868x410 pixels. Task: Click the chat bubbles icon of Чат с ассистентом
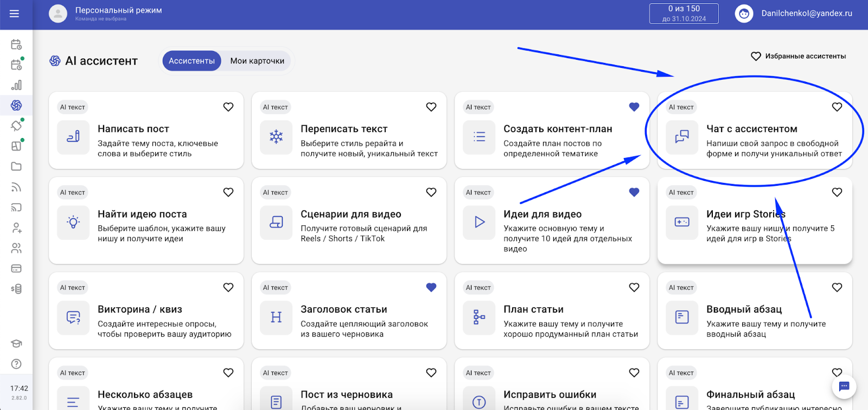[x=682, y=137]
